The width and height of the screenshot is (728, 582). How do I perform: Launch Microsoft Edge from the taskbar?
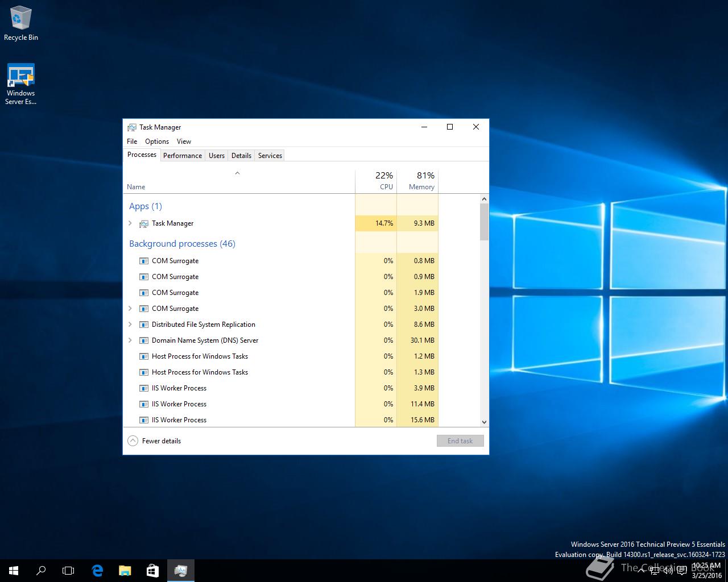click(97, 571)
